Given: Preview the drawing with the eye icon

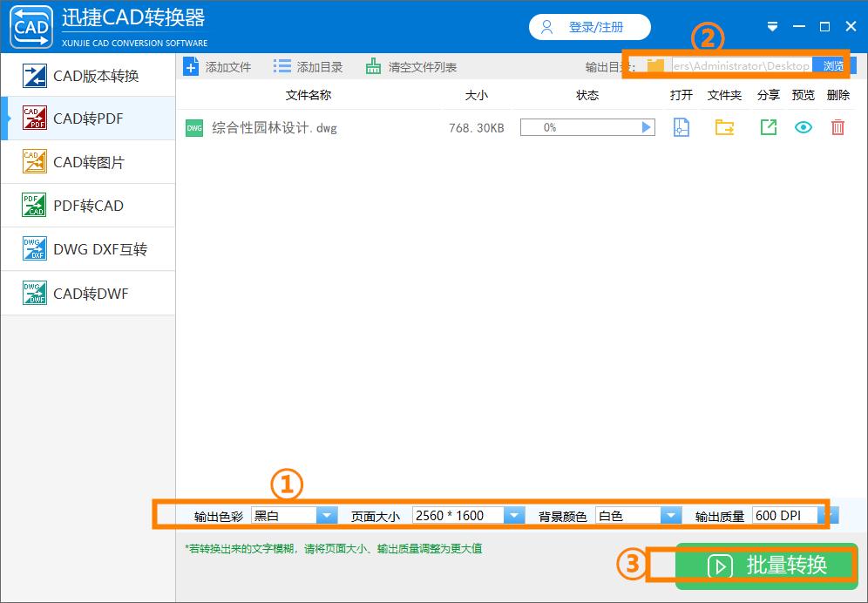Looking at the screenshot, I should tap(803, 127).
